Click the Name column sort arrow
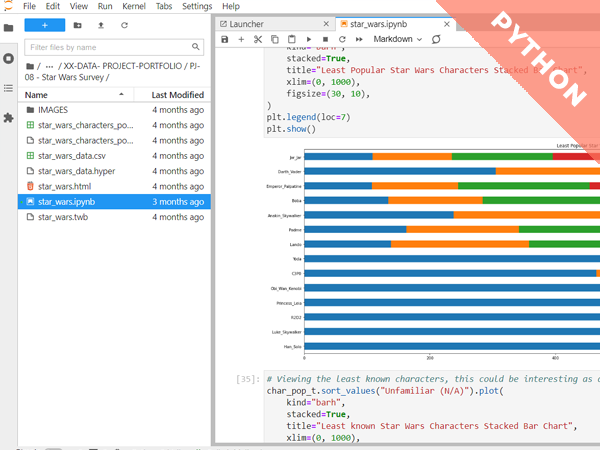The image size is (600, 450). click(121, 94)
